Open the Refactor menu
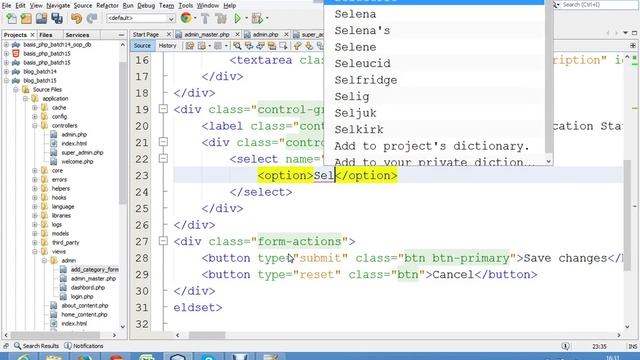The width and height of the screenshot is (640, 360). pyautogui.click(x=107, y=5)
